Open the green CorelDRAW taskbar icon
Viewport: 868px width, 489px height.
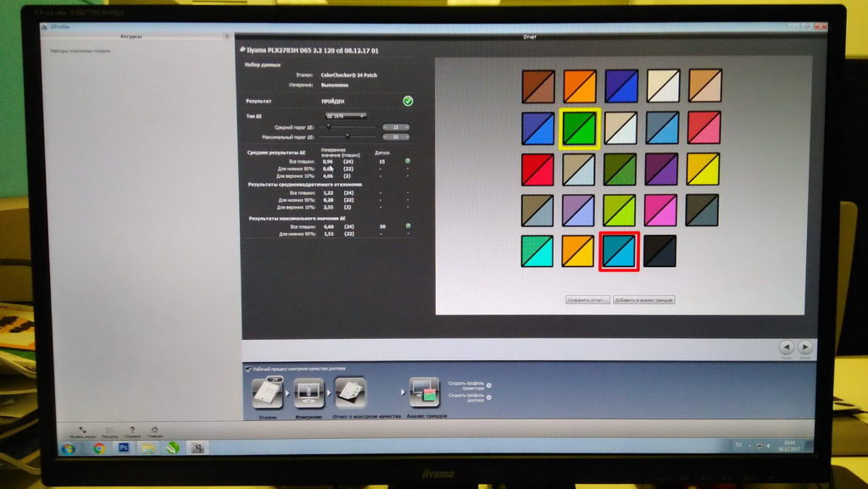pyautogui.click(x=173, y=447)
